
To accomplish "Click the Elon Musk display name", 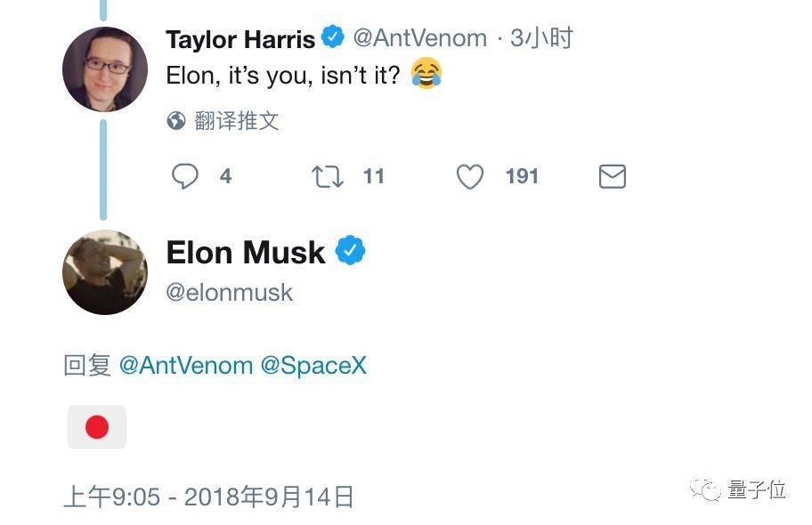I will tap(246, 253).
